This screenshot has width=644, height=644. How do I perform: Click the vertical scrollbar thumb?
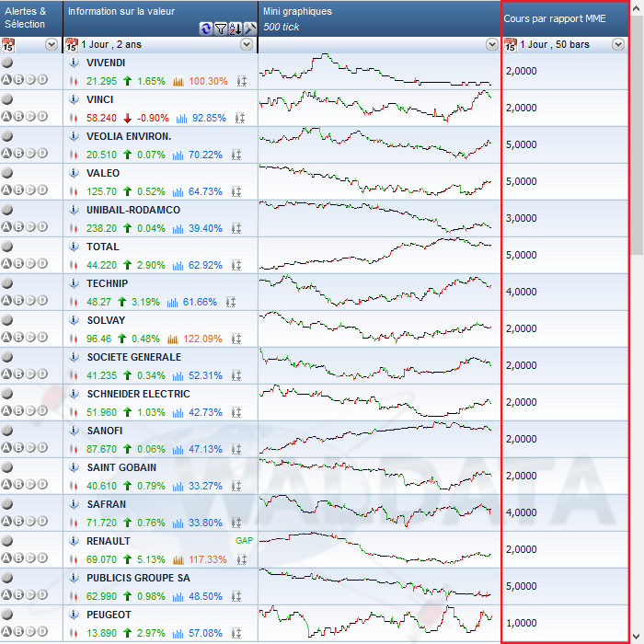tap(637, 135)
